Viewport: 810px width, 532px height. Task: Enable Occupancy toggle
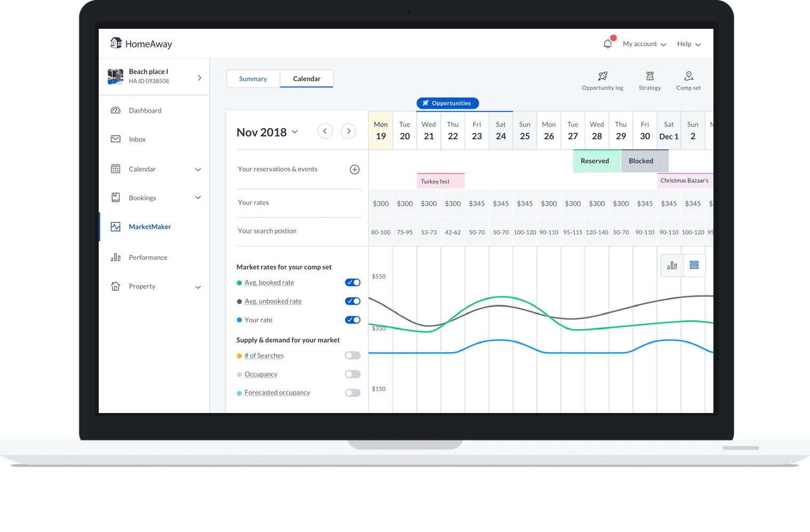[x=353, y=374]
